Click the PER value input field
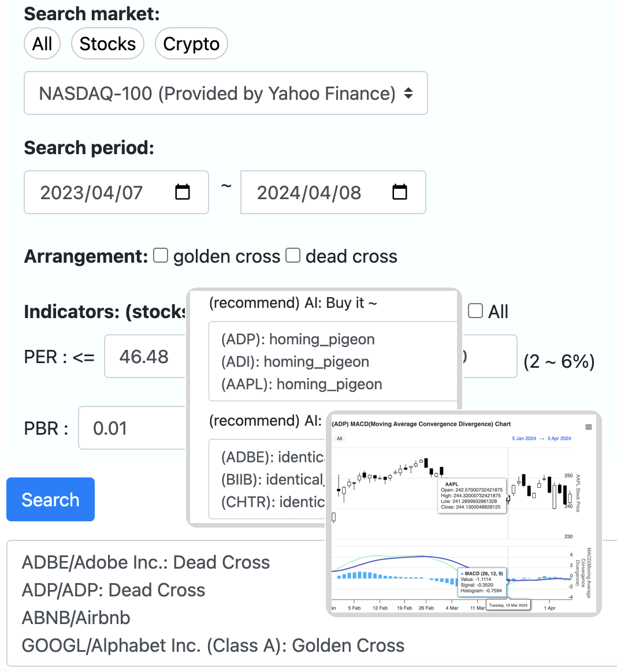The image size is (617, 672). pos(145,356)
